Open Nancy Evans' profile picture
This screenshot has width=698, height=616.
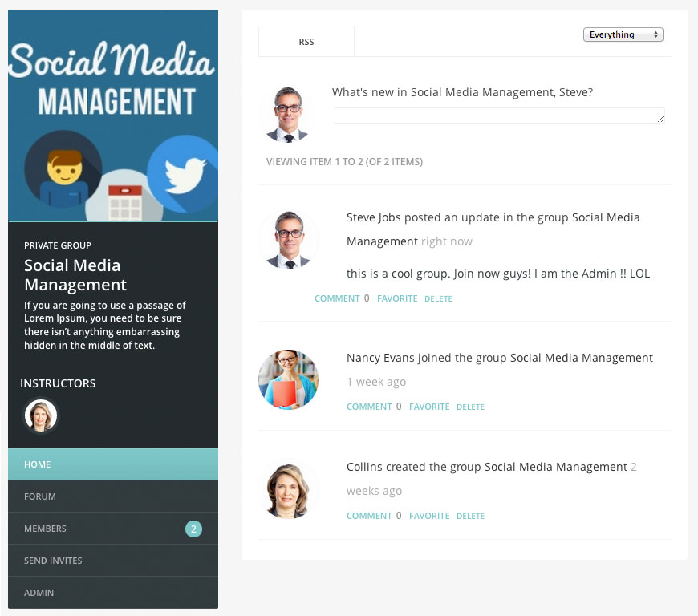[288, 379]
